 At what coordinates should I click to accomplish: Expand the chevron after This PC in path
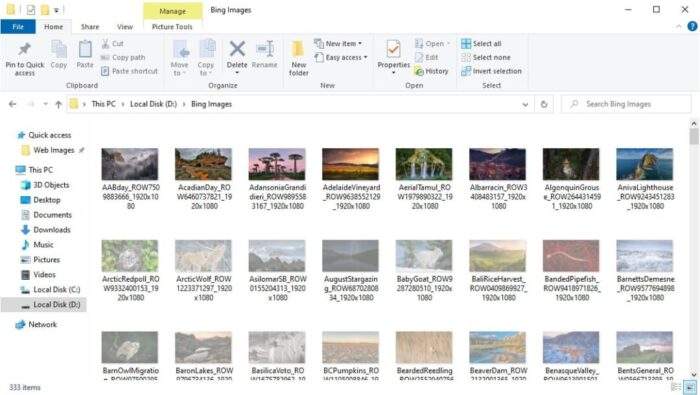click(x=123, y=104)
